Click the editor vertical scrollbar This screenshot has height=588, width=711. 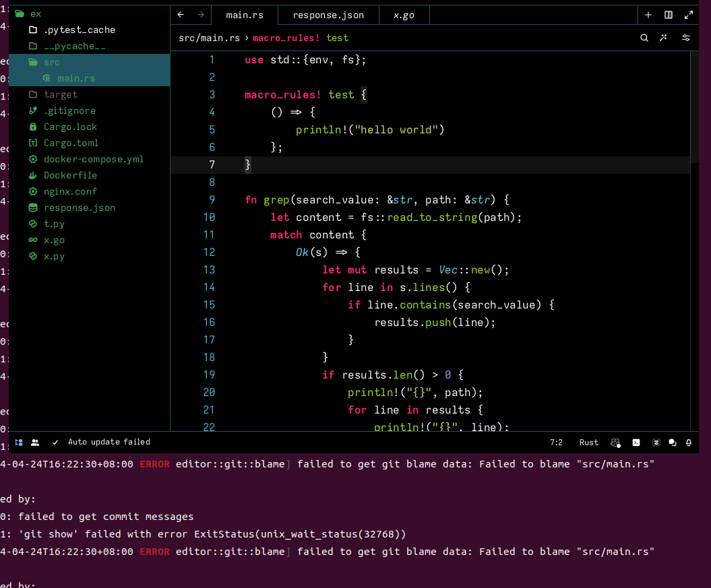click(x=694, y=108)
